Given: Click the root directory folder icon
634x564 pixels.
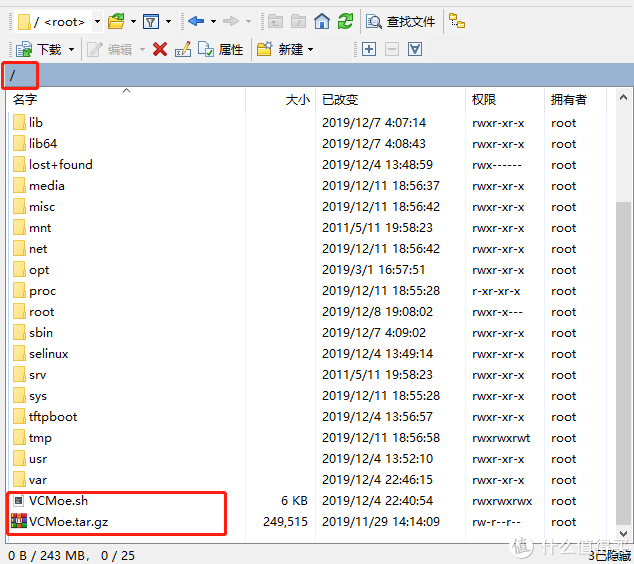Looking at the screenshot, I should 298,21.
